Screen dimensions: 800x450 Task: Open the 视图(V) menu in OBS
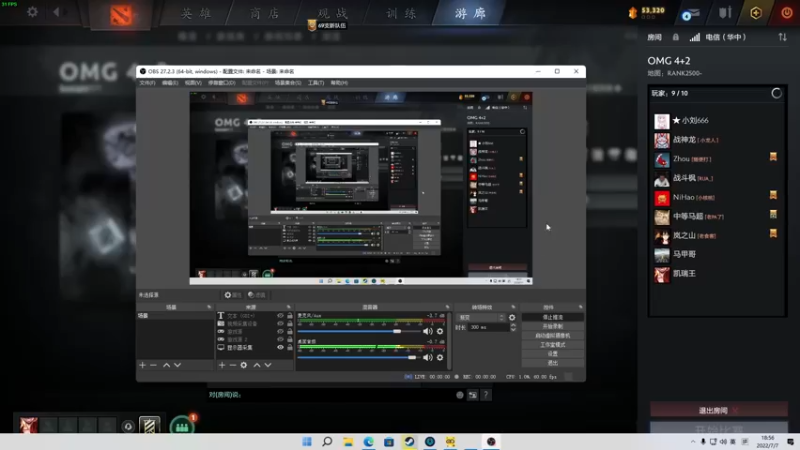[193, 83]
